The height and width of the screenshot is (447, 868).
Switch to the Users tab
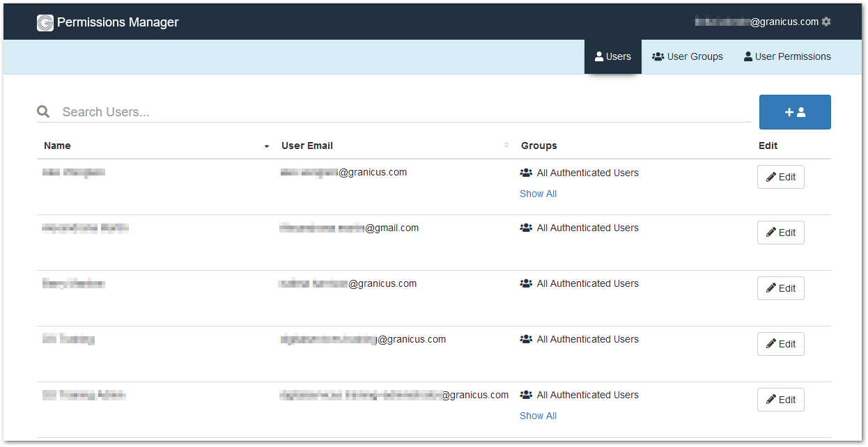point(613,56)
